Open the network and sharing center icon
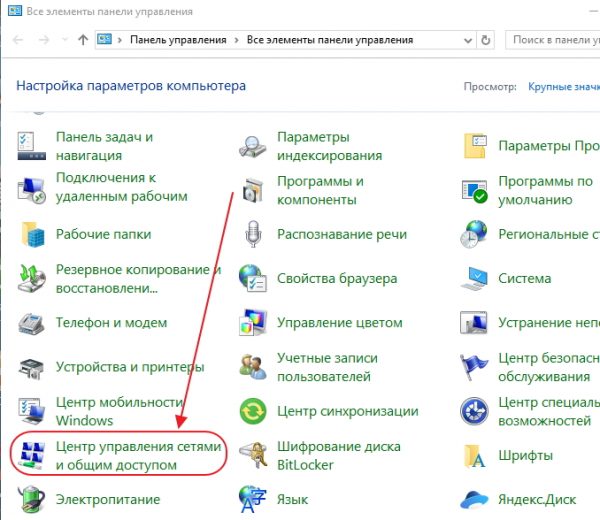Viewport: 600px width, 520px height. tap(32, 455)
